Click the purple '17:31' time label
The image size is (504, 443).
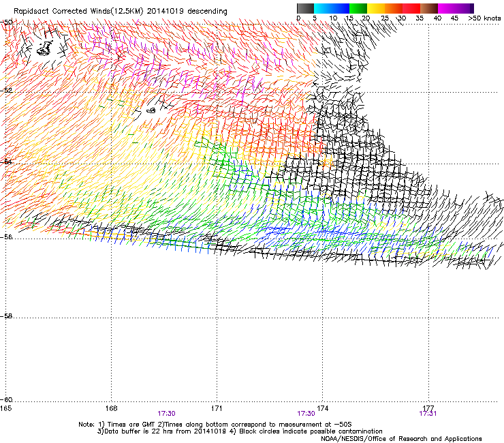click(428, 414)
